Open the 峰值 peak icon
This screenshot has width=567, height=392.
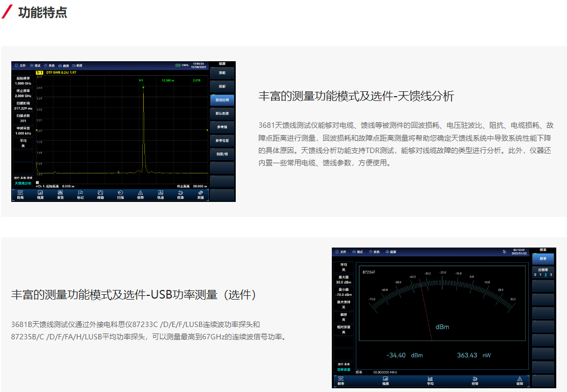tap(100, 194)
